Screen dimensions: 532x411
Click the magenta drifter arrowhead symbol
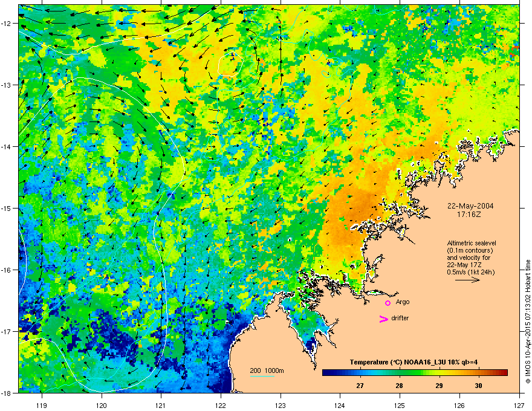click(x=383, y=319)
